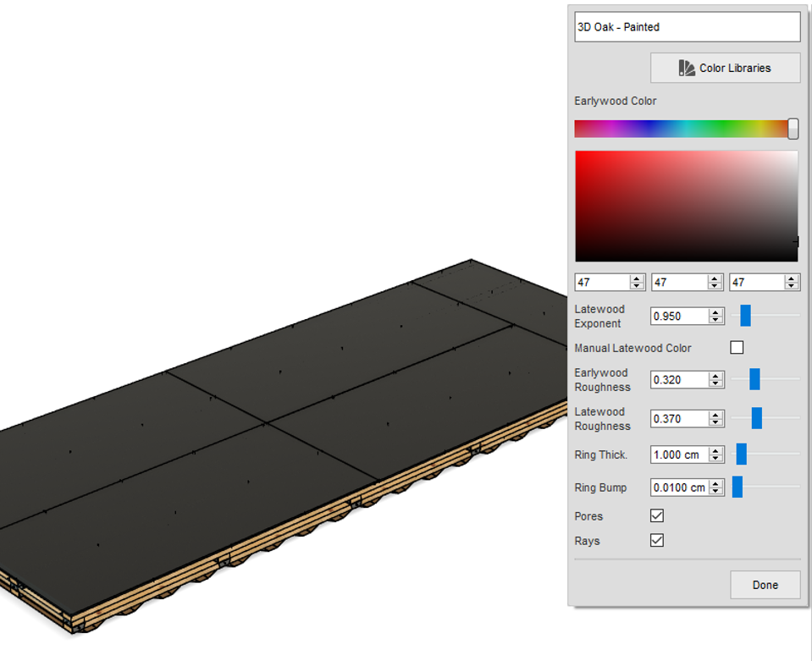Click the Ring Thick. value field
Image resolution: width=812 pixels, height=661 pixels.
pos(680,455)
